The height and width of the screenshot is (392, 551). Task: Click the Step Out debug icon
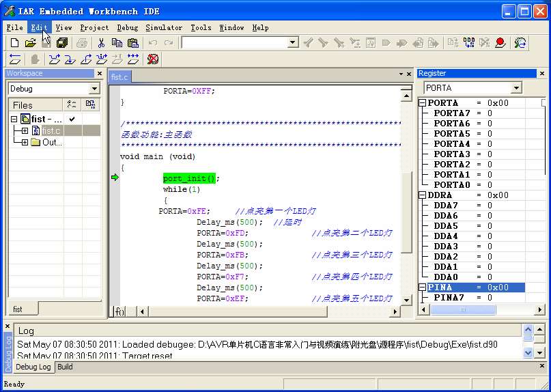coord(86,59)
